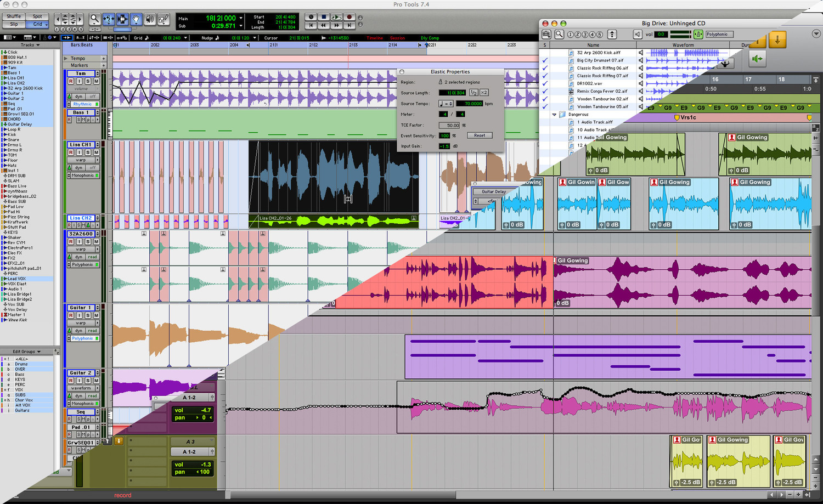Image resolution: width=823 pixels, height=504 pixels.
Task: Select the Pencil tool
Action: click(162, 18)
